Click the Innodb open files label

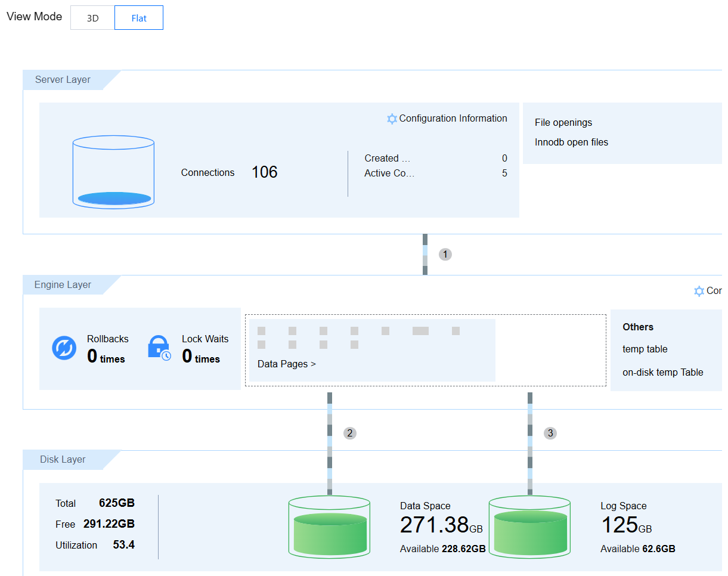(x=571, y=143)
